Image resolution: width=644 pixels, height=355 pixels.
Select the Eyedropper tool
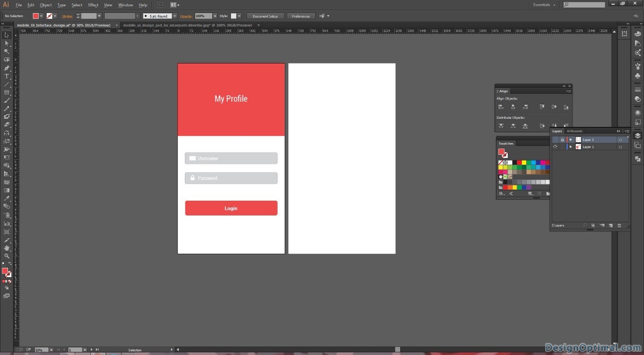tap(7, 198)
